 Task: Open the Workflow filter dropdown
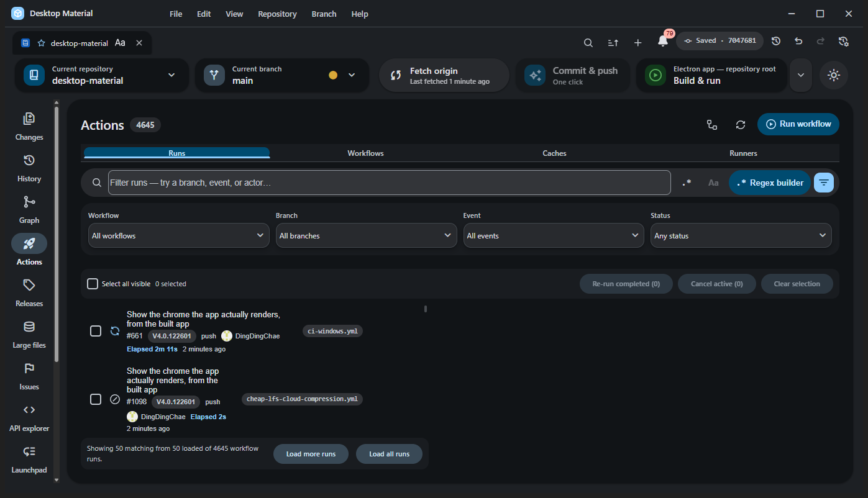pos(179,236)
